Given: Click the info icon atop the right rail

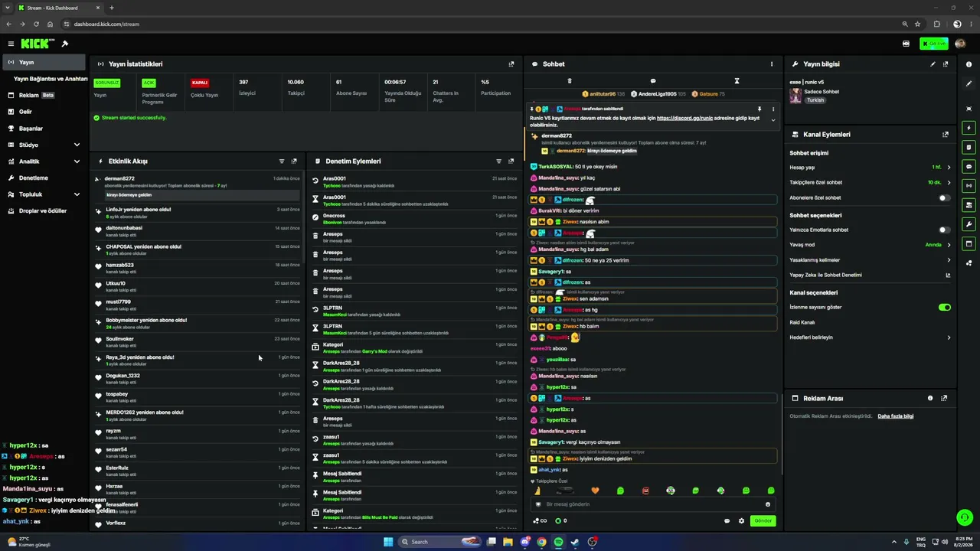Looking at the screenshot, I should [x=969, y=64].
